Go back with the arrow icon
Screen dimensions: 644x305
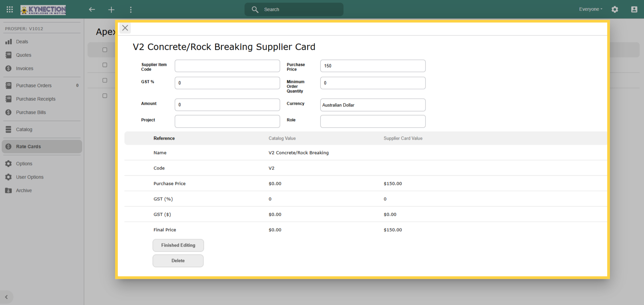coord(92,10)
